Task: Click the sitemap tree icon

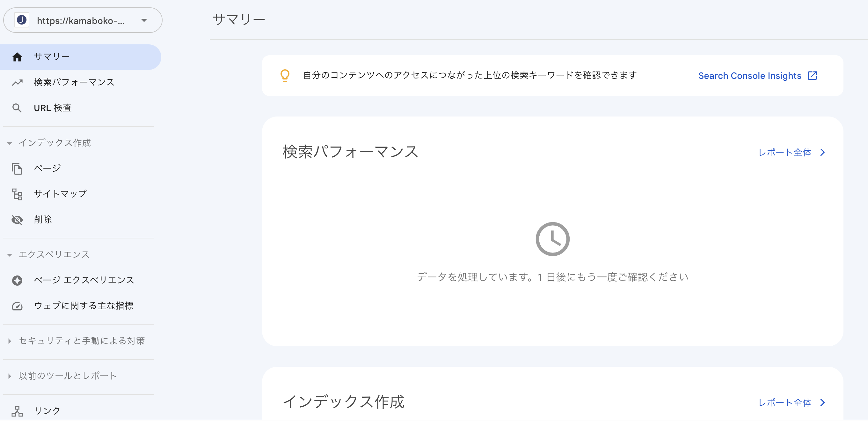Action: (17, 194)
